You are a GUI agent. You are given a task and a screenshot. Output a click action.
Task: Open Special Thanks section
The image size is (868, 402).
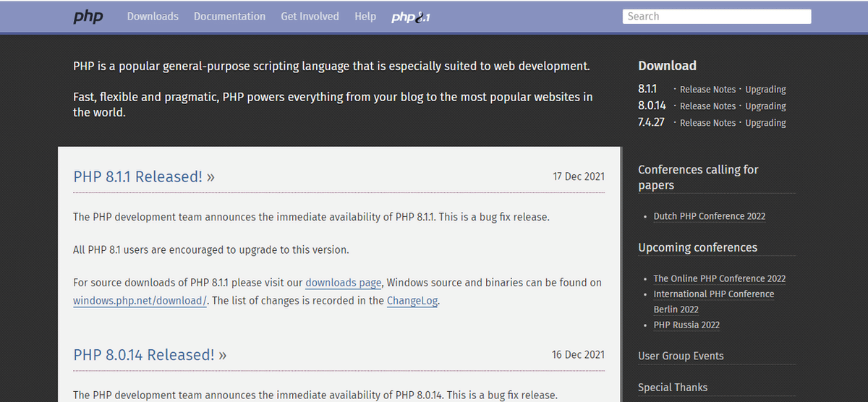coord(673,388)
